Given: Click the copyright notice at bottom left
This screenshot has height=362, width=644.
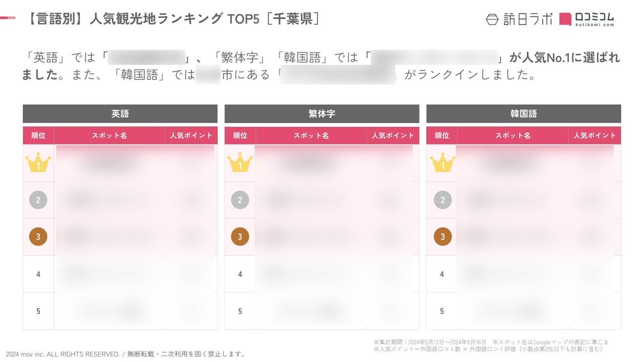Looking at the screenshot, I should tap(126, 354).
